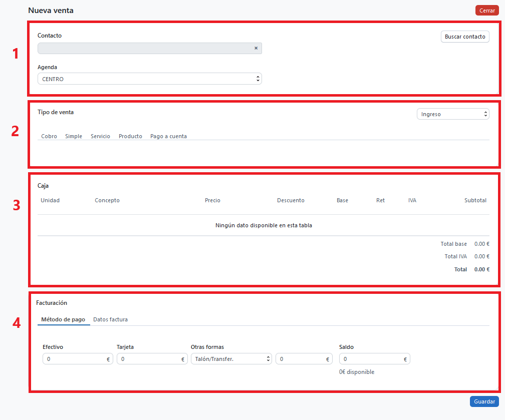Sort table by Precio column header
The width and height of the screenshot is (505, 420).
click(212, 200)
